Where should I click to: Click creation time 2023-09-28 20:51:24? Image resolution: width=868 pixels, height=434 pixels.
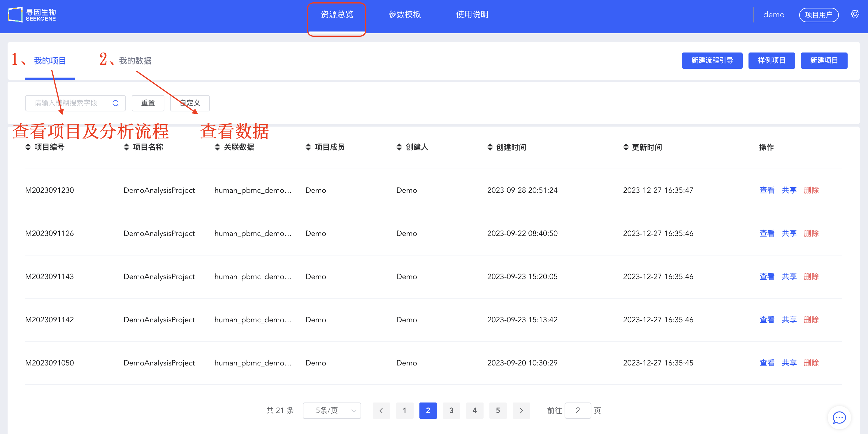click(x=522, y=190)
